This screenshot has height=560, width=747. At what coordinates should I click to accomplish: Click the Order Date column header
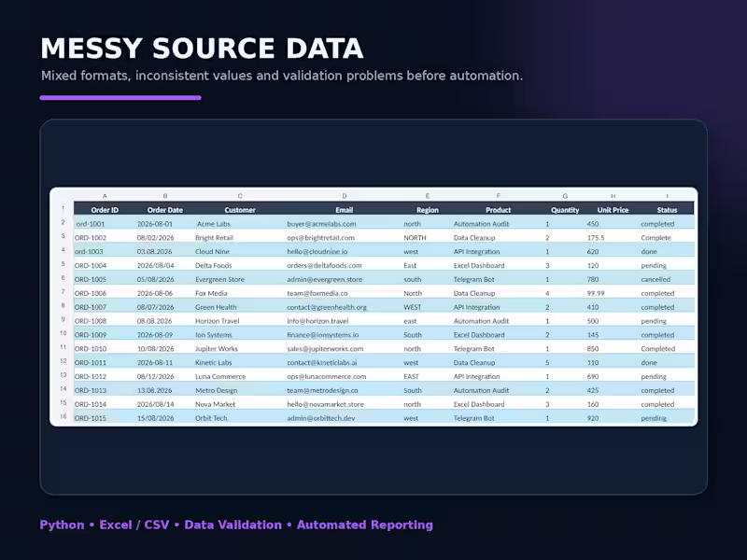point(165,210)
